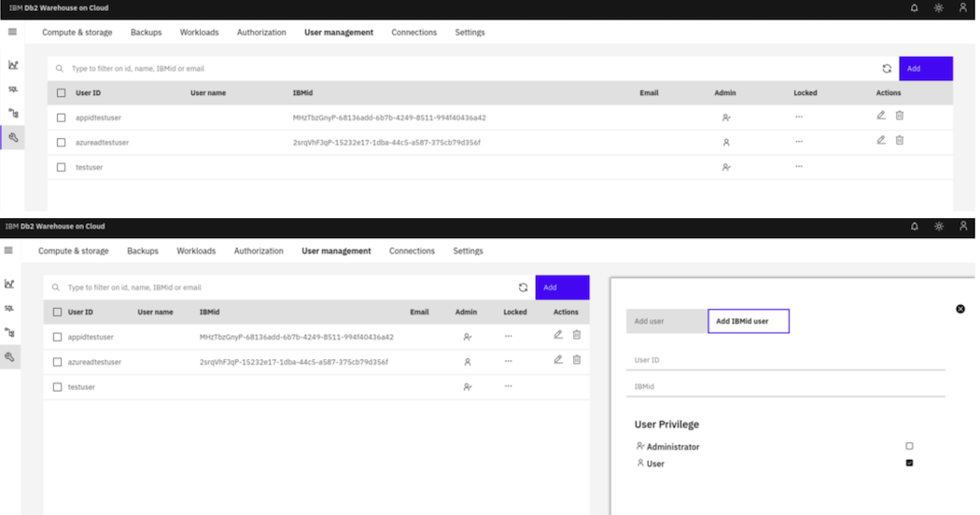
Task: Open user profile icon in lower view
Action: [x=963, y=226]
